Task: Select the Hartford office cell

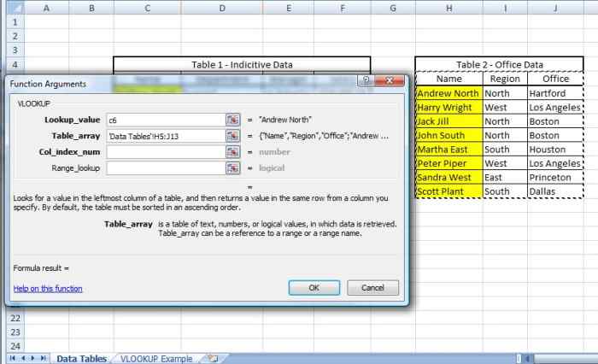Action: tap(555, 93)
